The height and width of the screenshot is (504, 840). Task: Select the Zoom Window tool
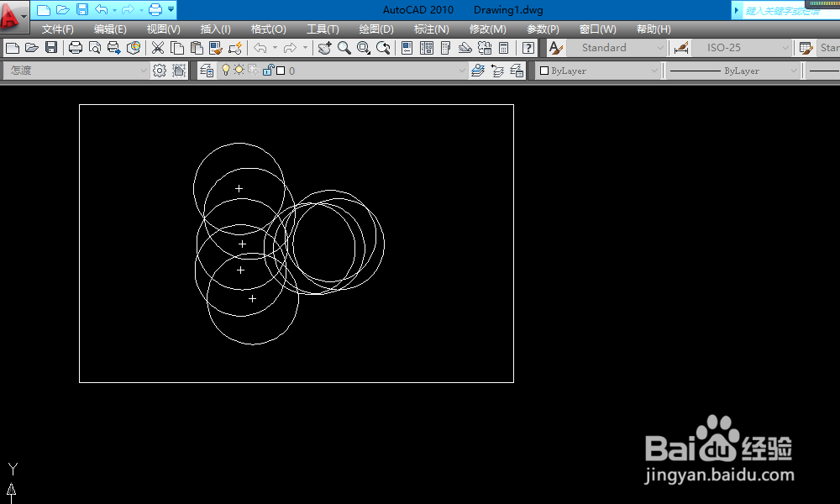pos(363,48)
